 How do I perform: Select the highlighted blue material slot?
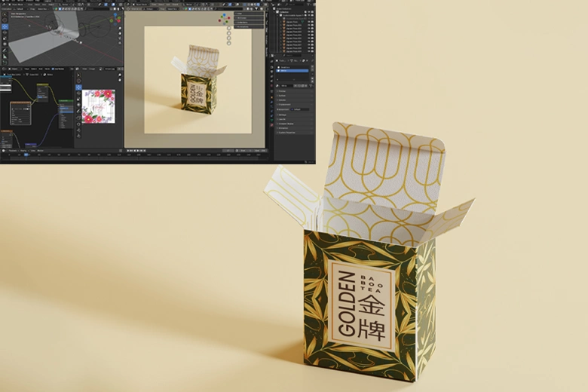292,71
